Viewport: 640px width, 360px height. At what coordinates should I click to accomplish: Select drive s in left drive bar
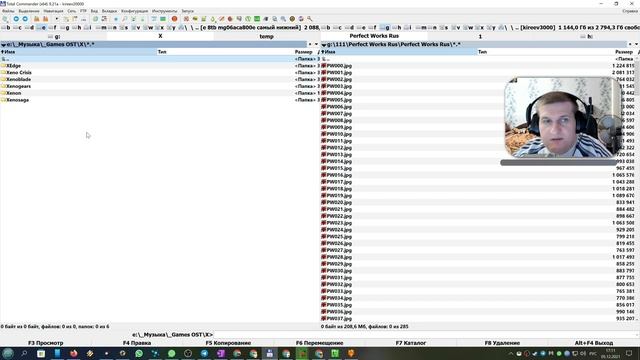click(x=124, y=27)
